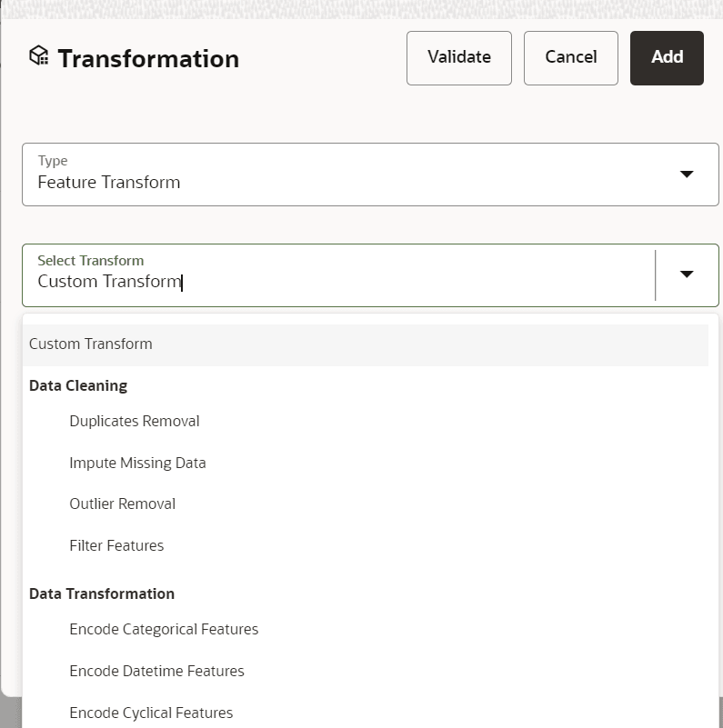The width and height of the screenshot is (723, 728).
Task: Collapse the Select Transform dropdown via its arrow
Action: coord(687,274)
